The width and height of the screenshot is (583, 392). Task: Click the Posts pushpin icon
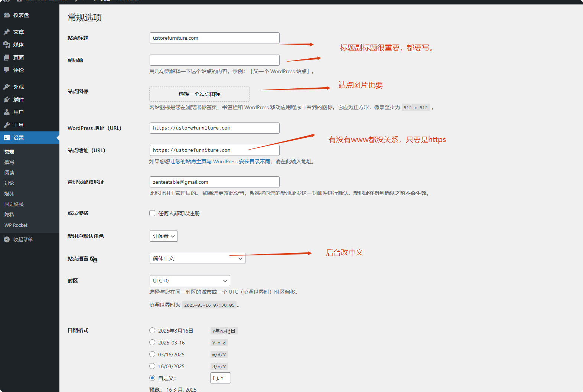pyautogui.click(x=7, y=32)
